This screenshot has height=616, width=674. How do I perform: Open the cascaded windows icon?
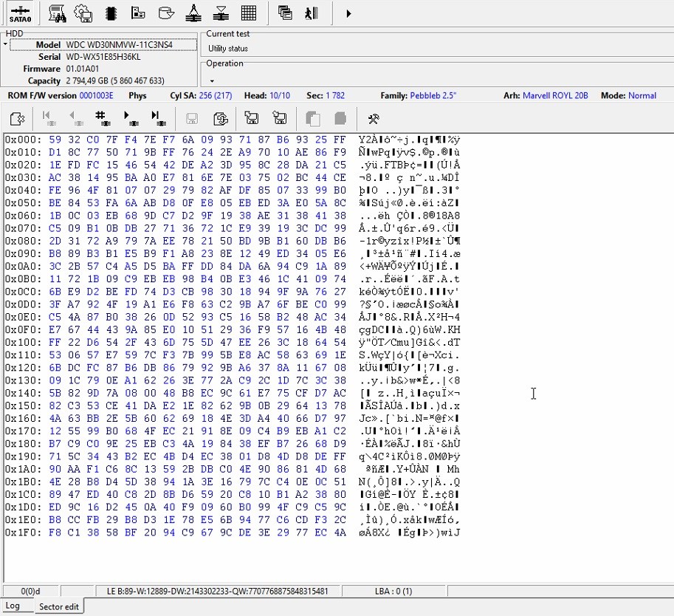pos(285,13)
